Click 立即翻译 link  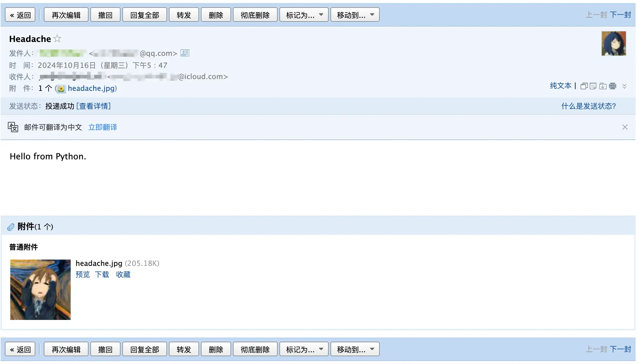[x=103, y=127]
